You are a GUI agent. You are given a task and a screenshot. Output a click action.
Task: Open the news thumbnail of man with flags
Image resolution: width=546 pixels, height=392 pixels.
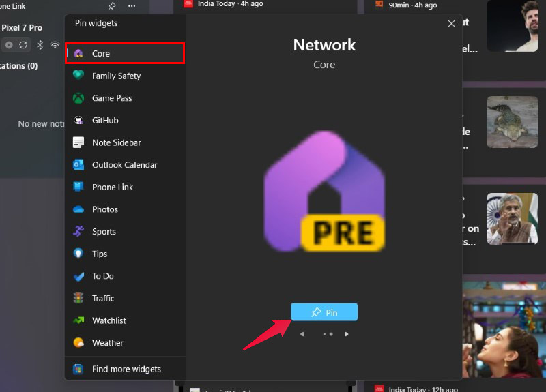click(x=513, y=219)
